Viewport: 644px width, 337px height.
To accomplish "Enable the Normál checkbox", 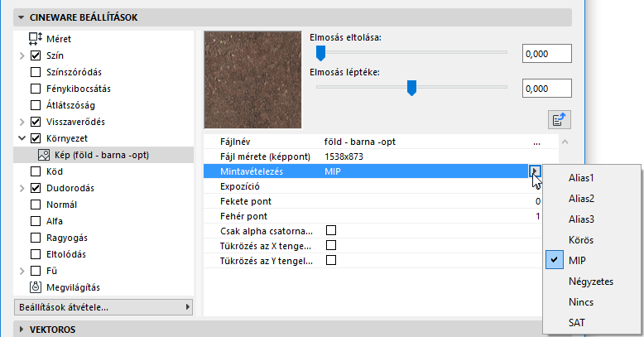I will tap(36, 205).
